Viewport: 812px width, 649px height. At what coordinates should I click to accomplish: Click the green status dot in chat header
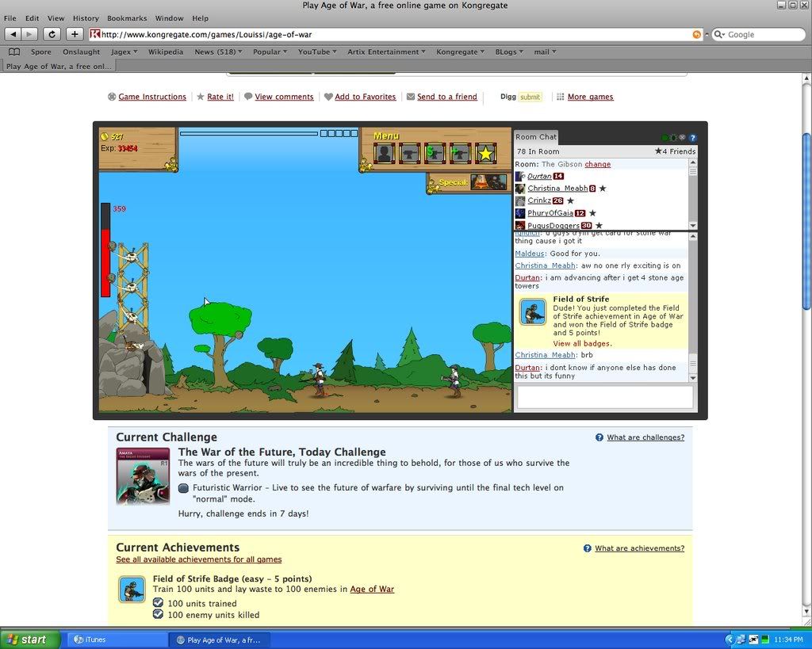(665, 138)
